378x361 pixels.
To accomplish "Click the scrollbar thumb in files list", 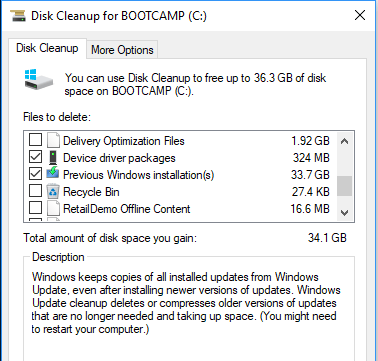I will click(x=345, y=186).
